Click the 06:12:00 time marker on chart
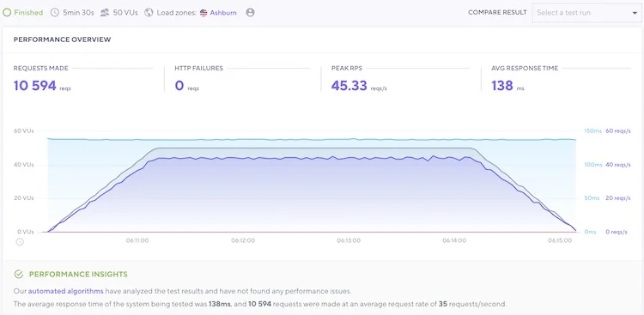The width and height of the screenshot is (644, 315). pos(243,240)
